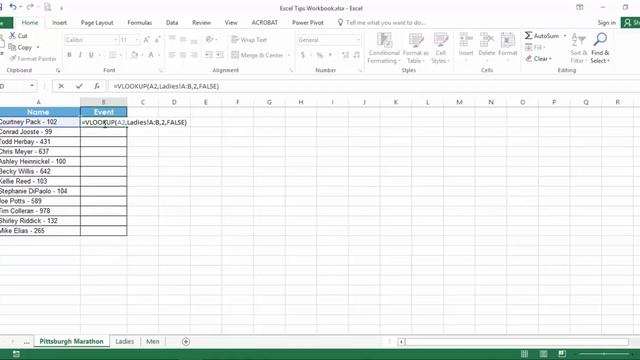The image size is (640, 360).
Task: Click inside the formula bar text
Action: 166,86
